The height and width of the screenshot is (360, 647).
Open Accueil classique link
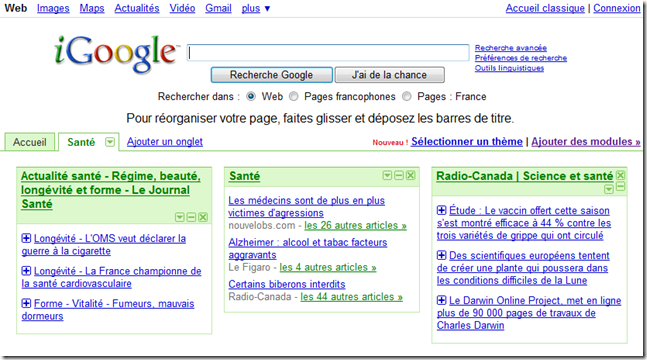(545, 8)
